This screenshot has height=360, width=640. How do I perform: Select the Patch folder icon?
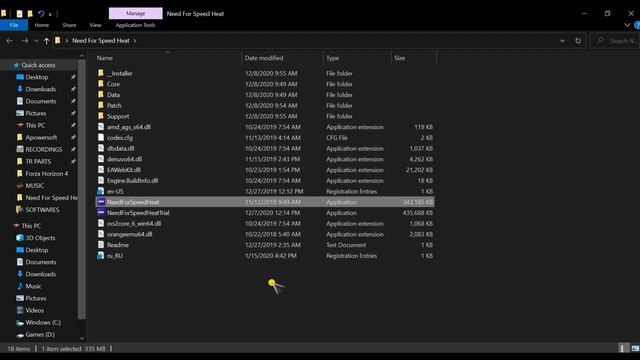click(101, 105)
